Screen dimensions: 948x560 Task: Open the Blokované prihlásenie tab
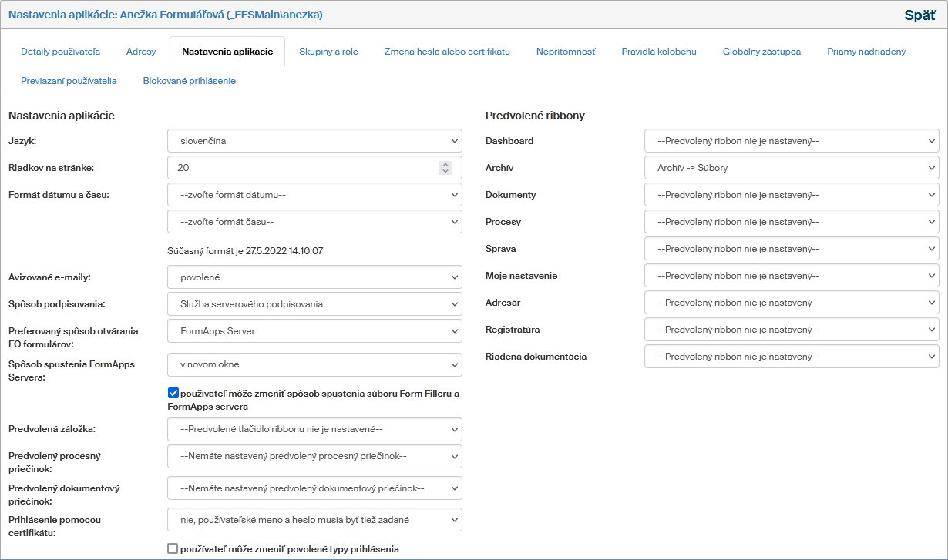pos(189,80)
